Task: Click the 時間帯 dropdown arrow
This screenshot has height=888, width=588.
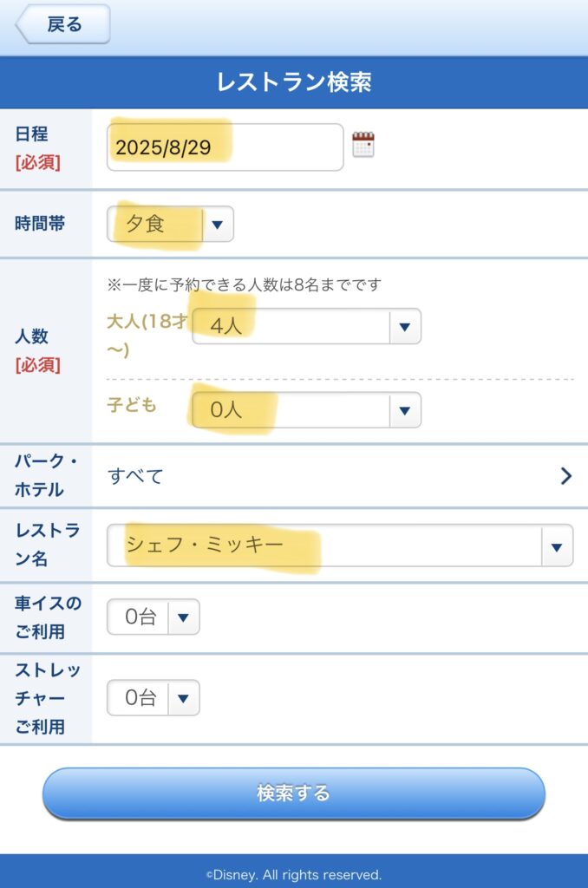Action: pos(218,225)
